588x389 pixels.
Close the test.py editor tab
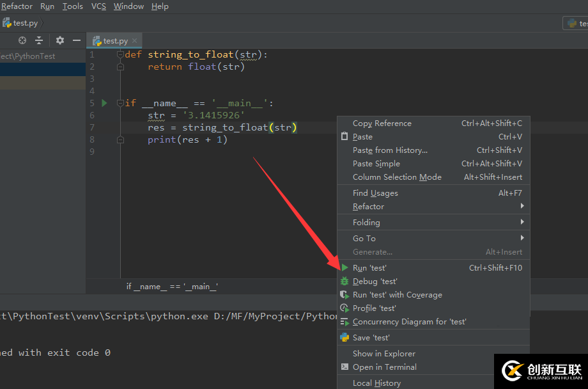(134, 40)
